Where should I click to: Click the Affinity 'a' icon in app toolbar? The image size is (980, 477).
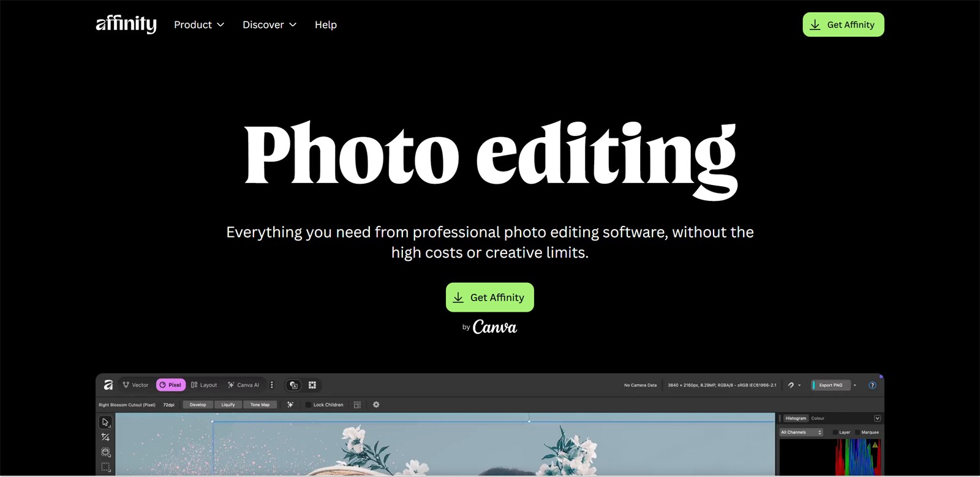pos(108,385)
